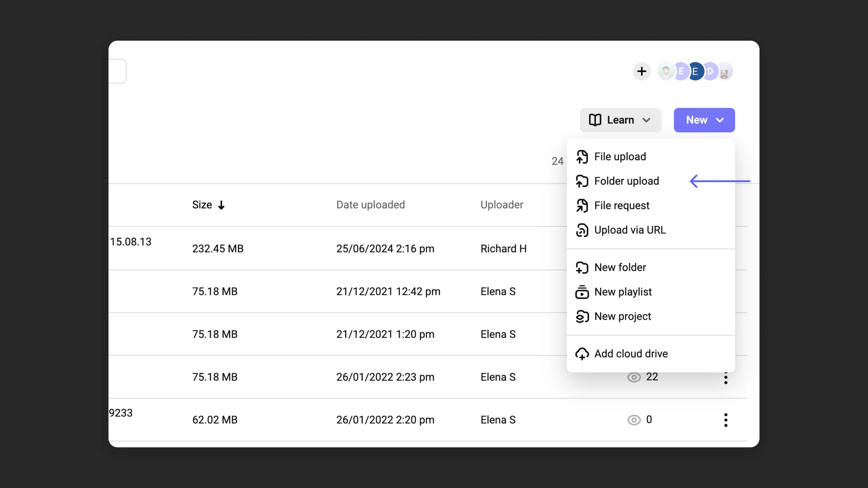
Task: Click the date 26/01/2022 2:23 pm
Action: click(x=385, y=377)
